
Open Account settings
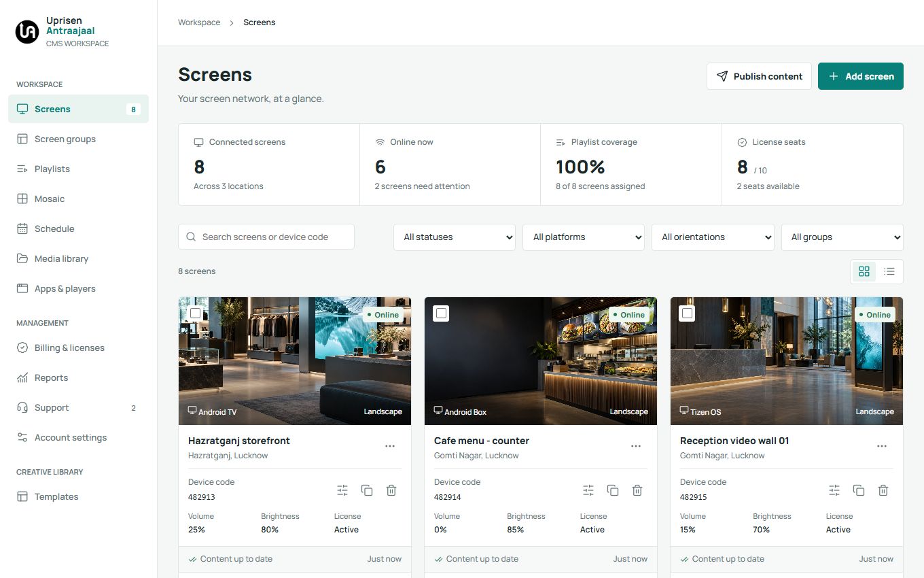click(78, 437)
